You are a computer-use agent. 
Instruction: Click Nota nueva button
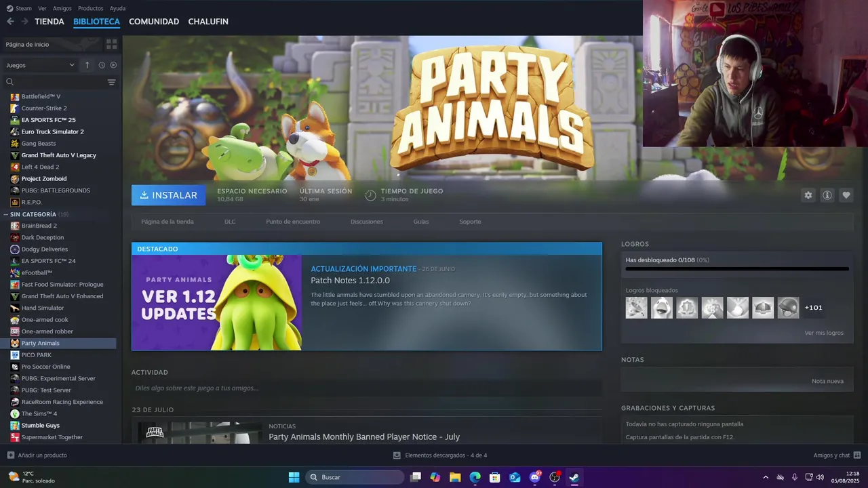point(827,381)
